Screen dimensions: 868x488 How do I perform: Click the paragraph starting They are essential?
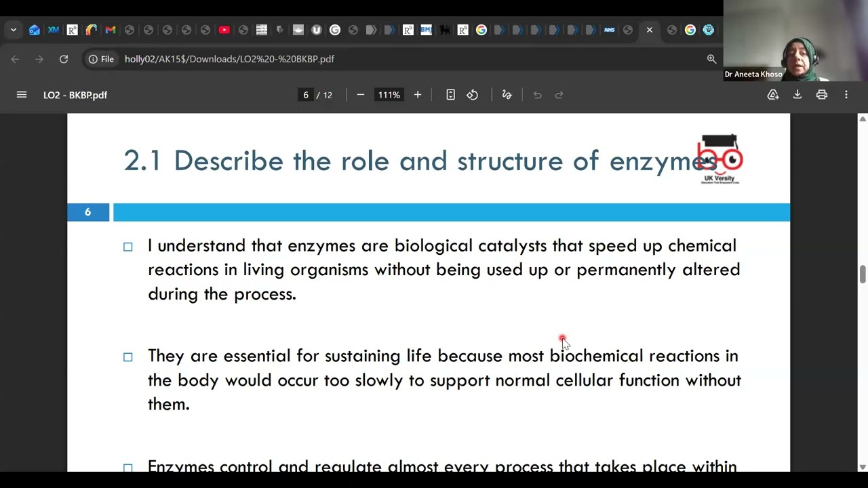pyautogui.click(x=444, y=380)
